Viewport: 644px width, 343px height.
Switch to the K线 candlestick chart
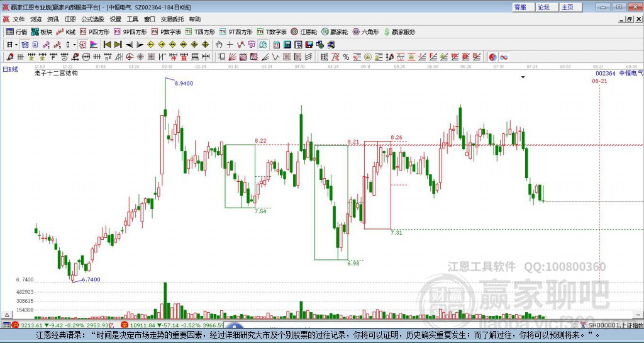[x=65, y=31]
